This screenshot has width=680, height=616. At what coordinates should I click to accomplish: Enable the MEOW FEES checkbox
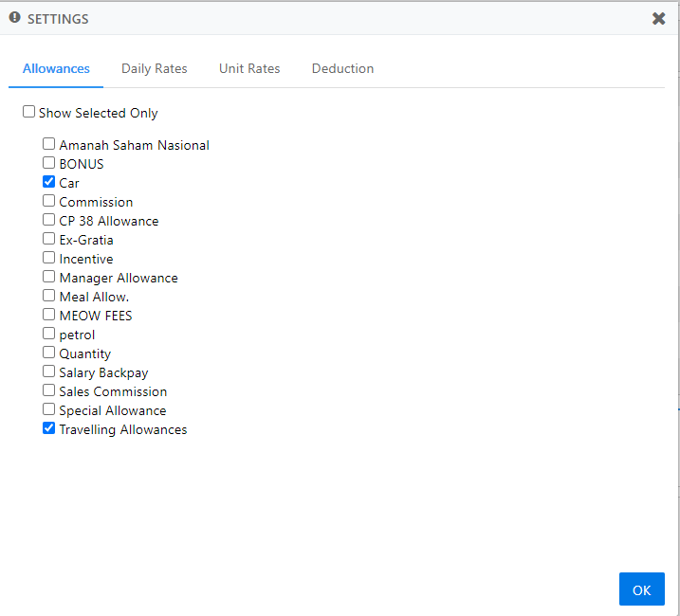pyautogui.click(x=48, y=315)
